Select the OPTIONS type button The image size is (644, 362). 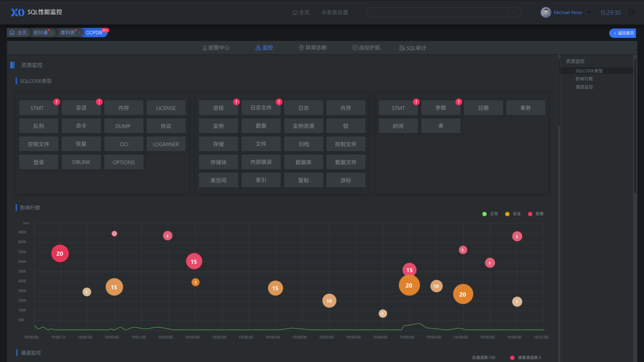(123, 162)
